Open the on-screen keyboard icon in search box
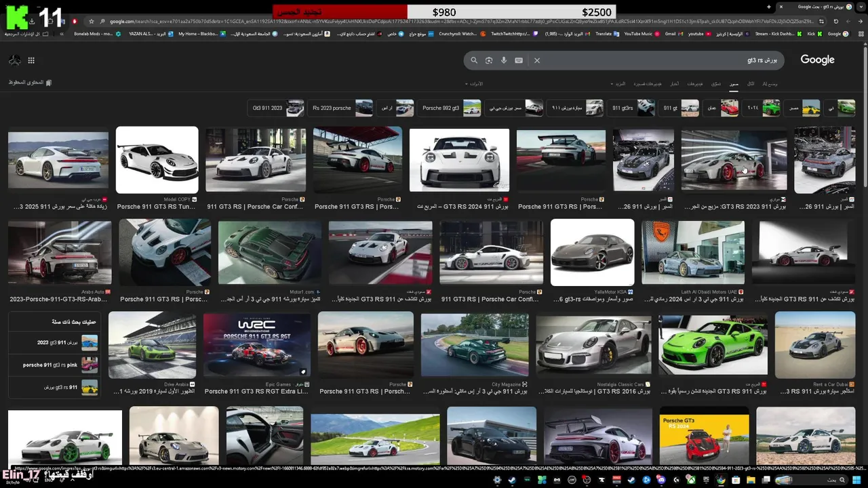Image resolution: width=868 pixels, height=488 pixels. (x=519, y=60)
